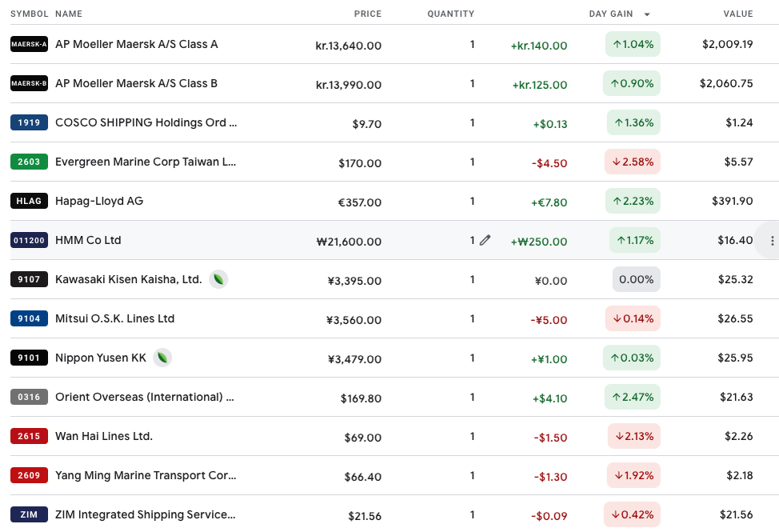The height and width of the screenshot is (532, 779).
Task: Toggle sort arrow next to Day Gain
Action: coord(647,14)
